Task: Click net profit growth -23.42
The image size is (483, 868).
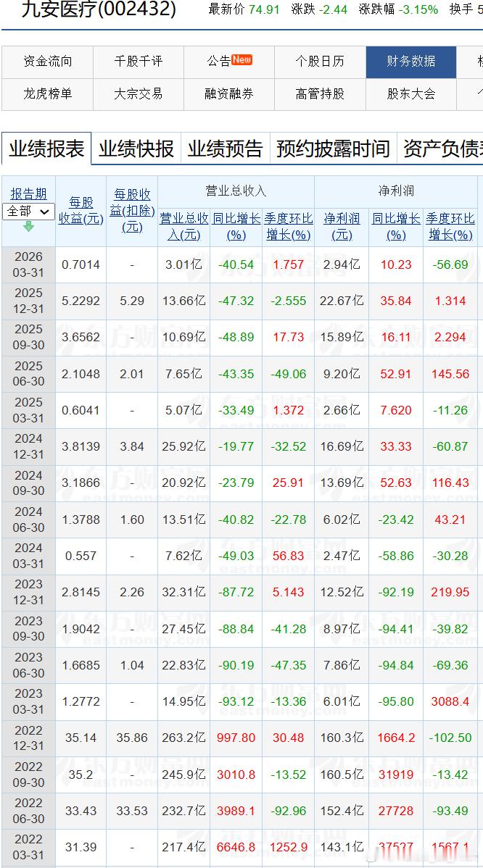Action: pos(396,519)
